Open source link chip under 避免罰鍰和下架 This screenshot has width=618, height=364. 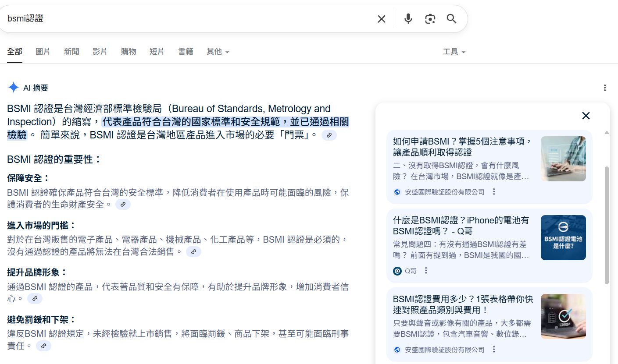(x=44, y=346)
